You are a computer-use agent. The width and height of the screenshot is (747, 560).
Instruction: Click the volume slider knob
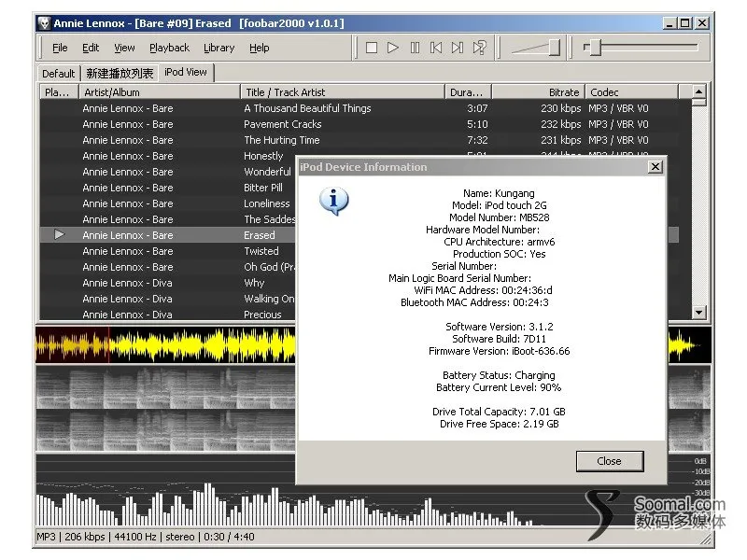(x=554, y=48)
